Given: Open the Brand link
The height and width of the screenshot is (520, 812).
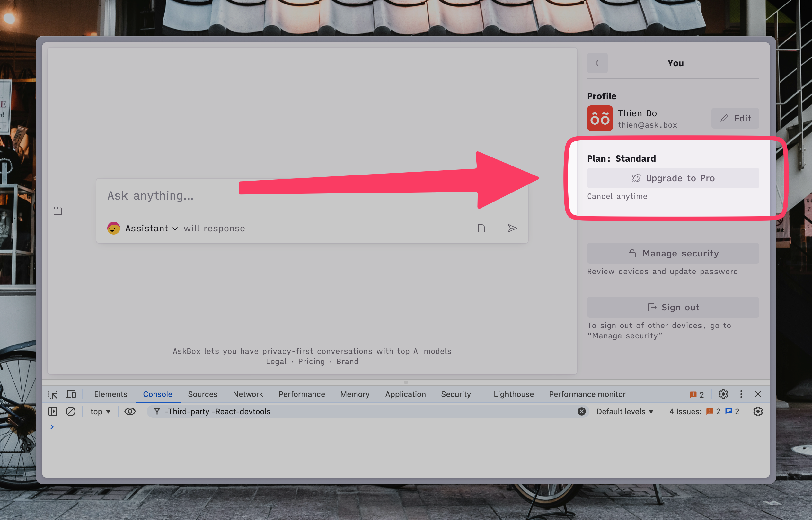Looking at the screenshot, I should (347, 361).
